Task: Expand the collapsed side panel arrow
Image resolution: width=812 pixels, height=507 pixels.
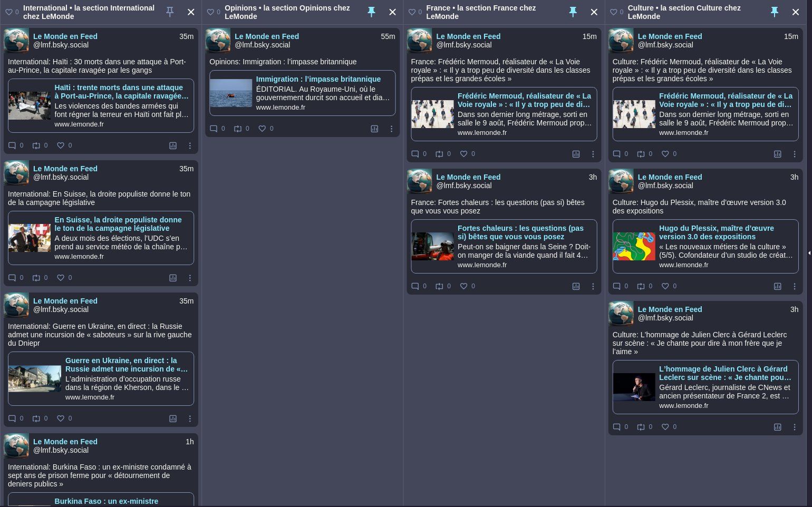Action: 809,253
